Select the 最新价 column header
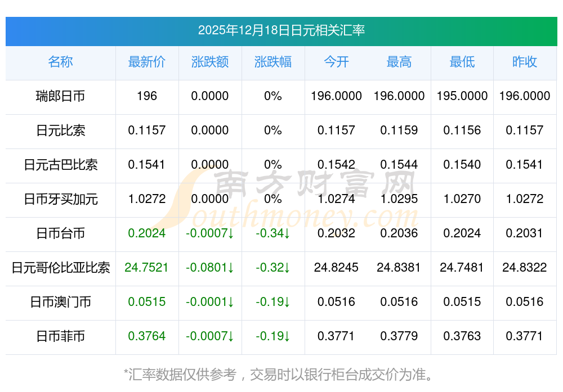The height and width of the screenshot is (392, 563). 147,62
